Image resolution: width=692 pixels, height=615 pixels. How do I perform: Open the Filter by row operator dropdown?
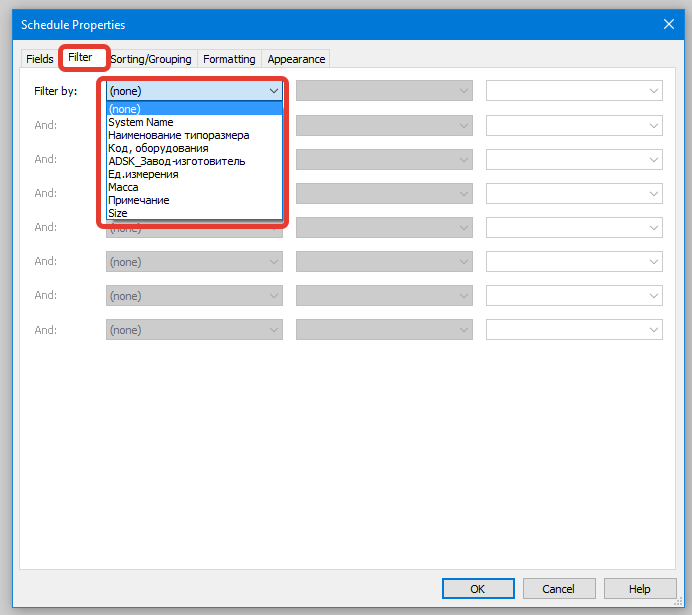coord(384,91)
